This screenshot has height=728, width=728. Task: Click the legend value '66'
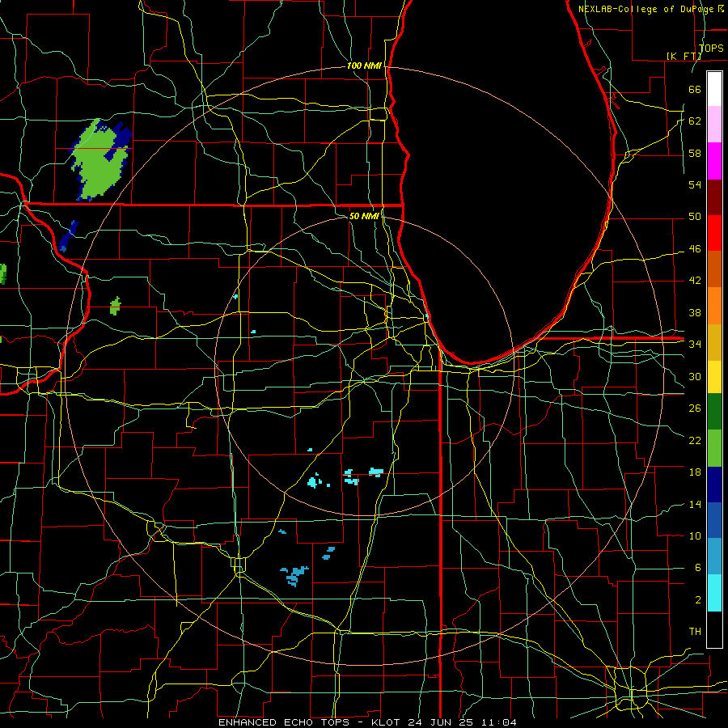(695, 89)
